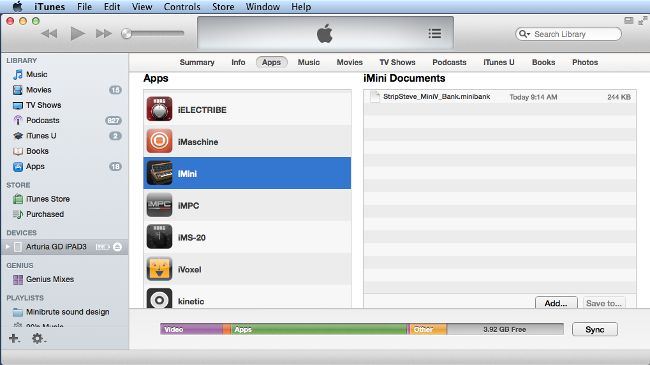The height and width of the screenshot is (365, 650).
Task: Select the iMaschine app icon
Action: [159, 141]
